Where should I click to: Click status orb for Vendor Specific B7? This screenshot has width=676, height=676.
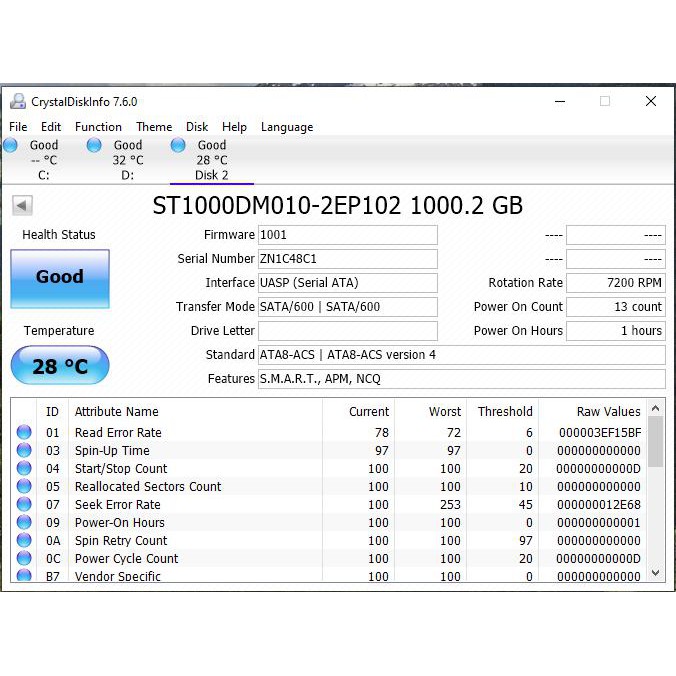click(24, 575)
